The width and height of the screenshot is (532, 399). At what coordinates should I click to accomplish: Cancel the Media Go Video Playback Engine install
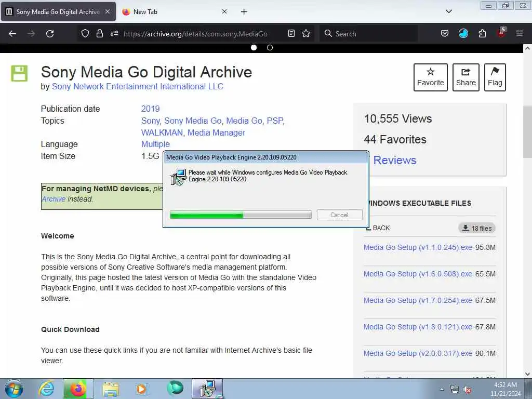tap(339, 215)
